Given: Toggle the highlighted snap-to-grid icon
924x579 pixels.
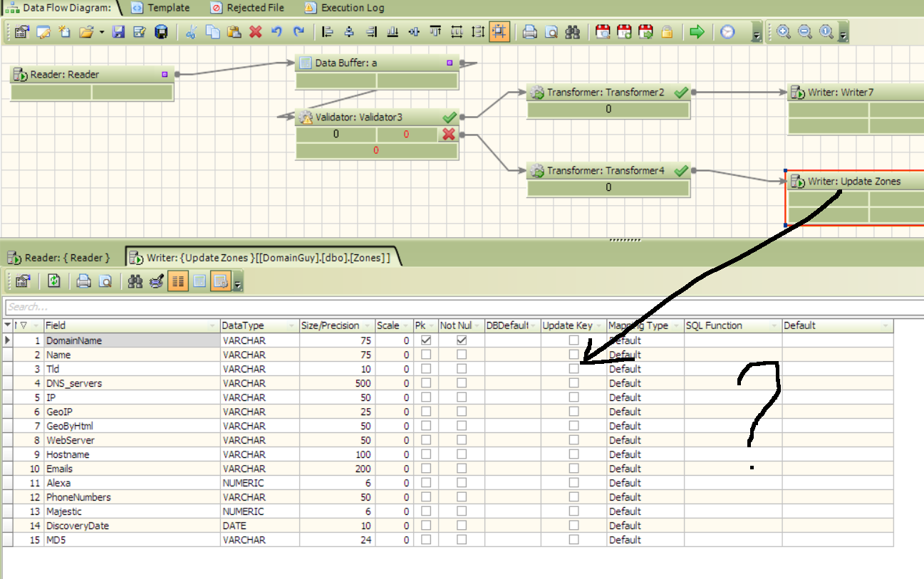Looking at the screenshot, I should [x=499, y=32].
